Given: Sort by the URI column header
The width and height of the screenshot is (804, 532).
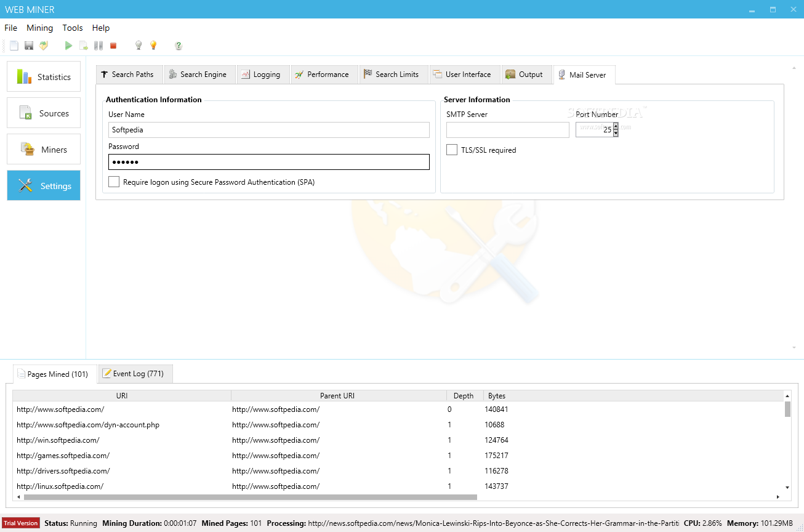Looking at the screenshot, I should tap(122, 396).
